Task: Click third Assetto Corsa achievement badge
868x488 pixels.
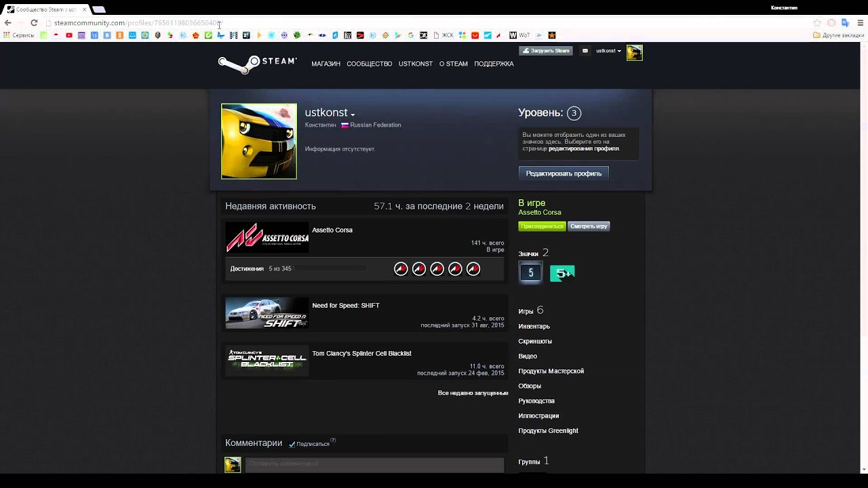Action: [x=437, y=269]
